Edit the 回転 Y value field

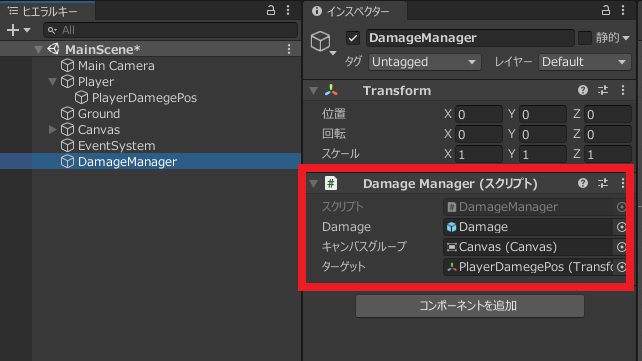tap(543, 134)
